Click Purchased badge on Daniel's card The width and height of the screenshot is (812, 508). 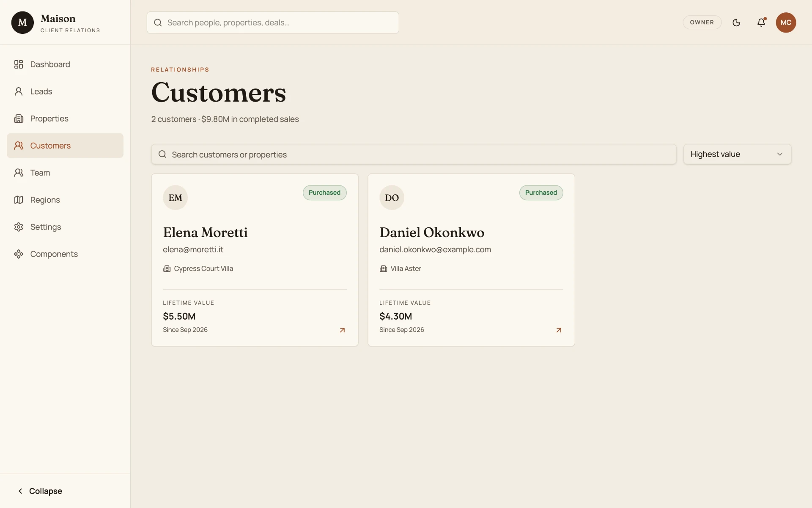tap(541, 193)
